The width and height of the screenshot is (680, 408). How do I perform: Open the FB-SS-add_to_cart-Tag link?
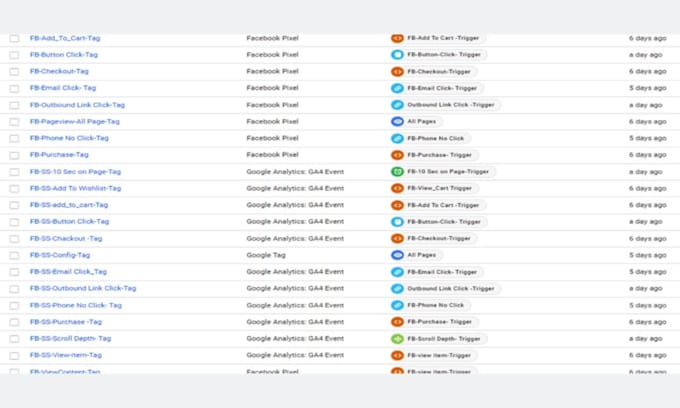pyautogui.click(x=69, y=205)
